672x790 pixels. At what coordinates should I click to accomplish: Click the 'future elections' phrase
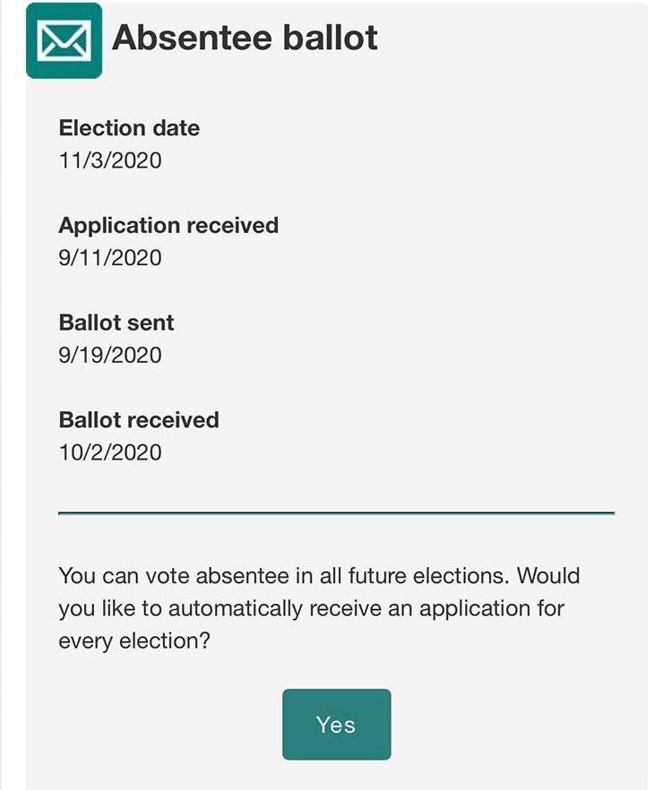click(x=418, y=575)
